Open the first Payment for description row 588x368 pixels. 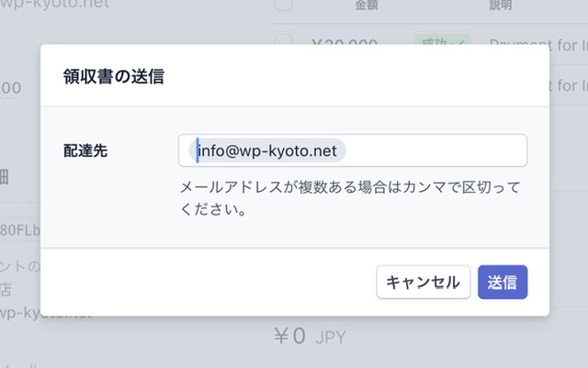tap(537, 43)
